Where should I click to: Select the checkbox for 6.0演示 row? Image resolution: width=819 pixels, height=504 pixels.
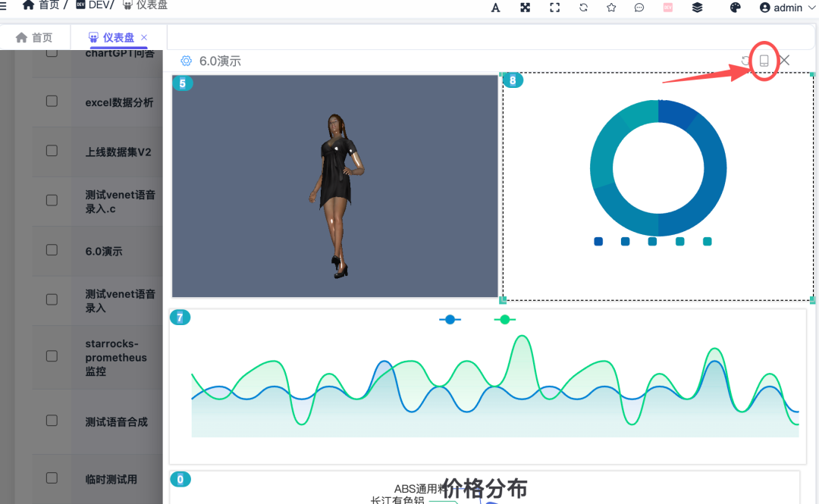[52, 250]
